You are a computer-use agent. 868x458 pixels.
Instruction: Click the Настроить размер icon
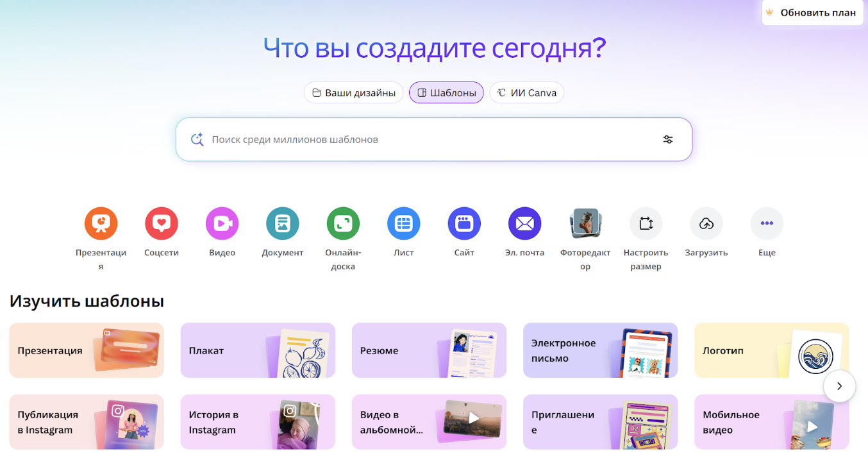pos(646,223)
